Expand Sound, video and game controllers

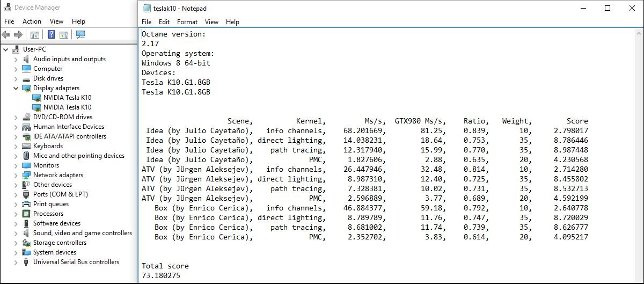(x=16, y=233)
